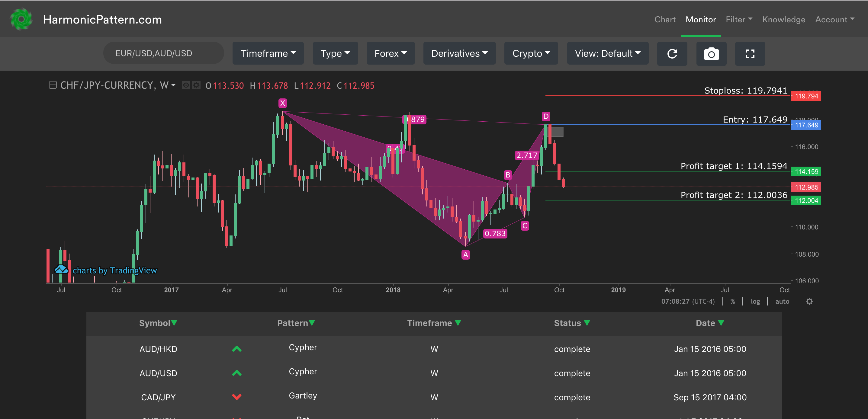Click the TradingView cloud logo icon
This screenshot has height=419, width=868.
pos(61,270)
